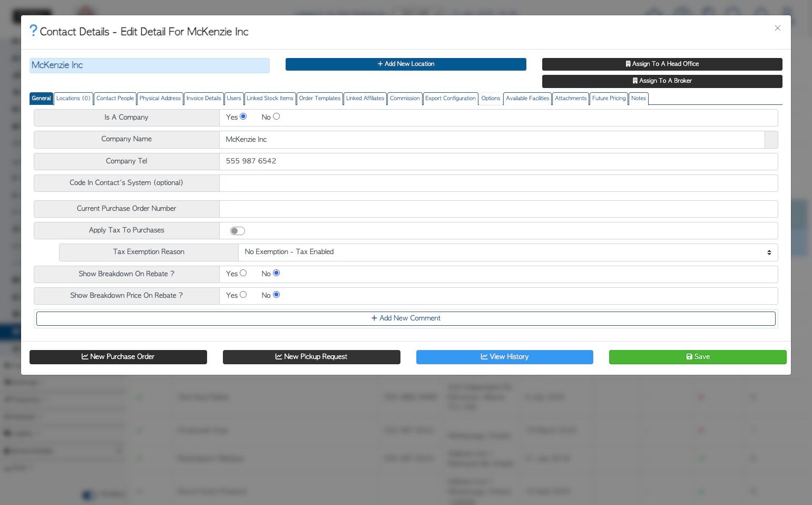The height and width of the screenshot is (505, 812).
Task: Click the "Apply Tax To Purchases" label
Action: pos(126,230)
